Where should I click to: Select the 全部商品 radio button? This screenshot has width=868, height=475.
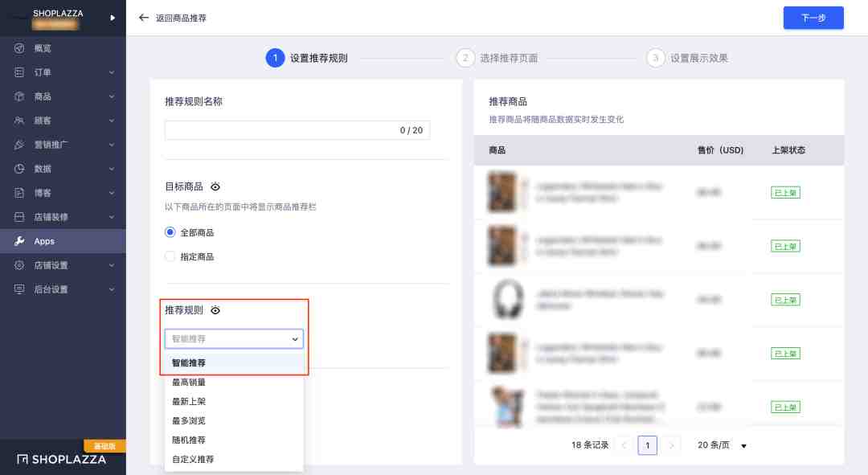170,232
